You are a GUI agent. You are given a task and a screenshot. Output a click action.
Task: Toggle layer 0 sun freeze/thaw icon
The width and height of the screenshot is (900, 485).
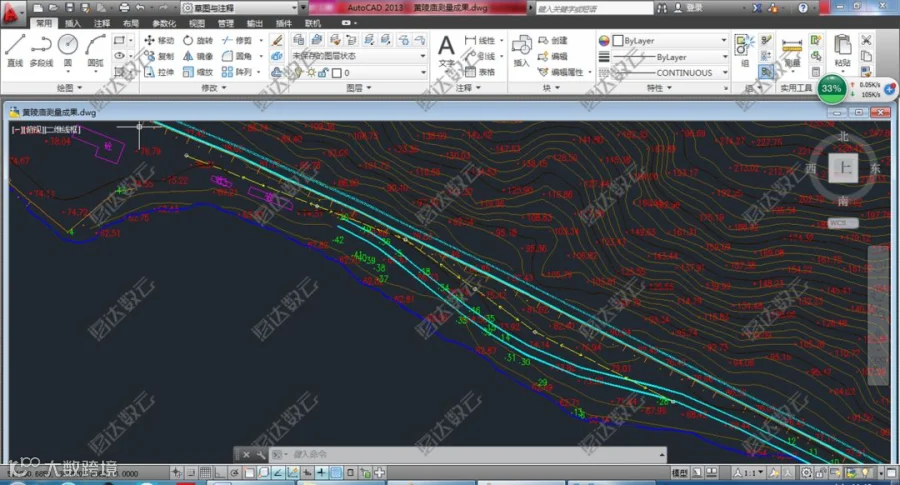pos(311,72)
